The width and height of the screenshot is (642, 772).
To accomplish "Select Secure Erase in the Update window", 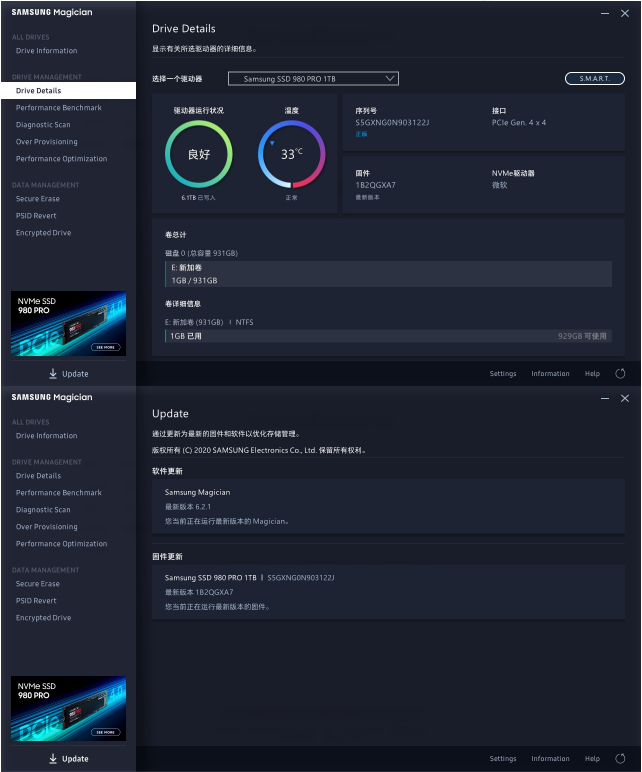I will [37, 584].
